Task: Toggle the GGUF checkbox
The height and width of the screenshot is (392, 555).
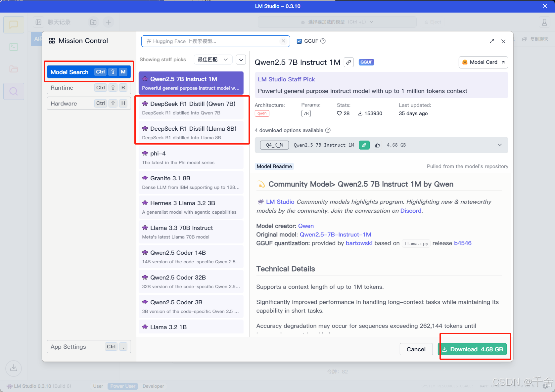Action: [x=299, y=41]
